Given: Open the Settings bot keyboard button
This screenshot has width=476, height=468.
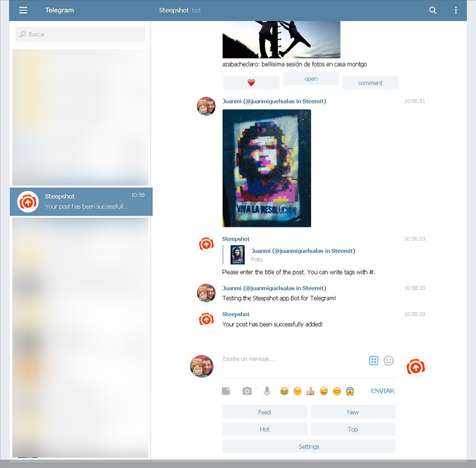Looking at the screenshot, I should (309, 447).
